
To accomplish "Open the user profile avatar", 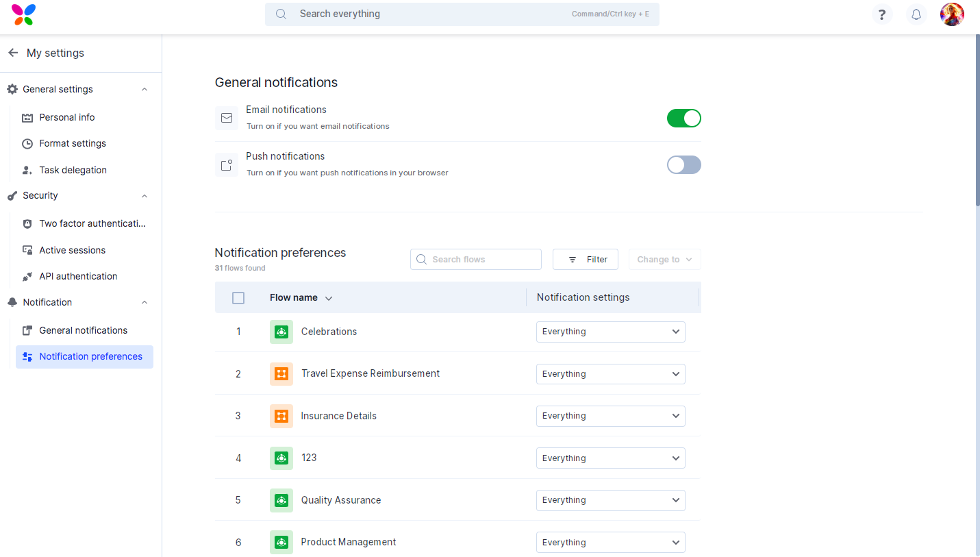I will tap(952, 14).
